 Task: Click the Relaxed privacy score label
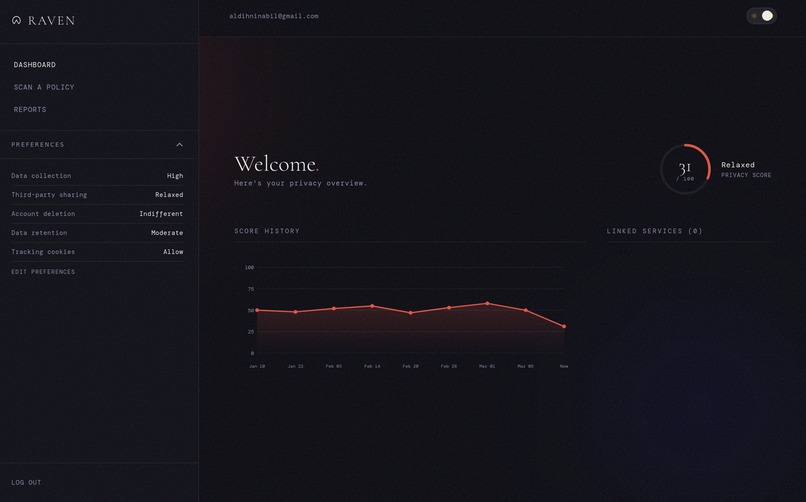click(738, 165)
